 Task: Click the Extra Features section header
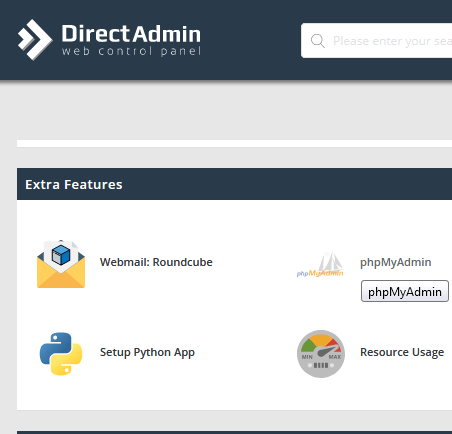[x=234, y=184]
